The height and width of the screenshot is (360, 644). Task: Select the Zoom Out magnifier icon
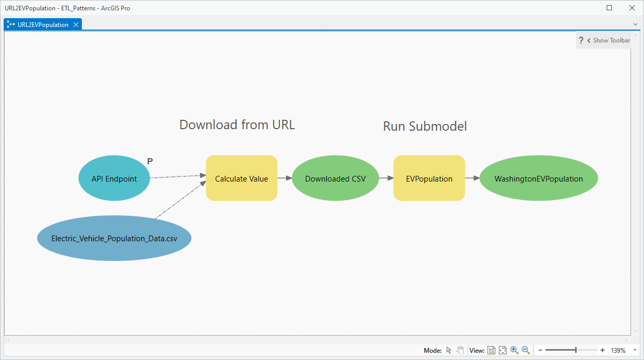pyautogui.click(x=525, y=350)
